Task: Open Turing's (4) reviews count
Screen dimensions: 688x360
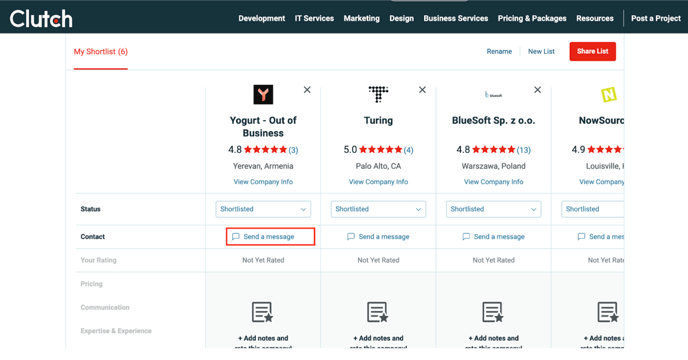Action: 408,150
